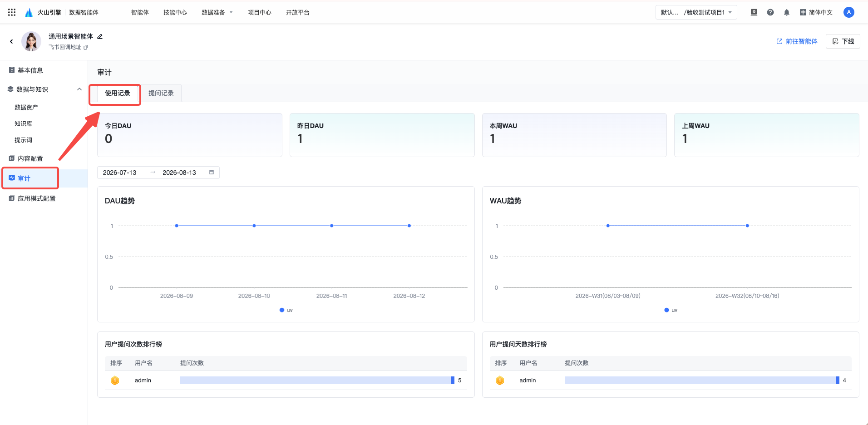Image resolution: width=868 pixels, height=425 pixels.
Task: Click the start date 2026-07-13 field
Action: click(120, 173)
